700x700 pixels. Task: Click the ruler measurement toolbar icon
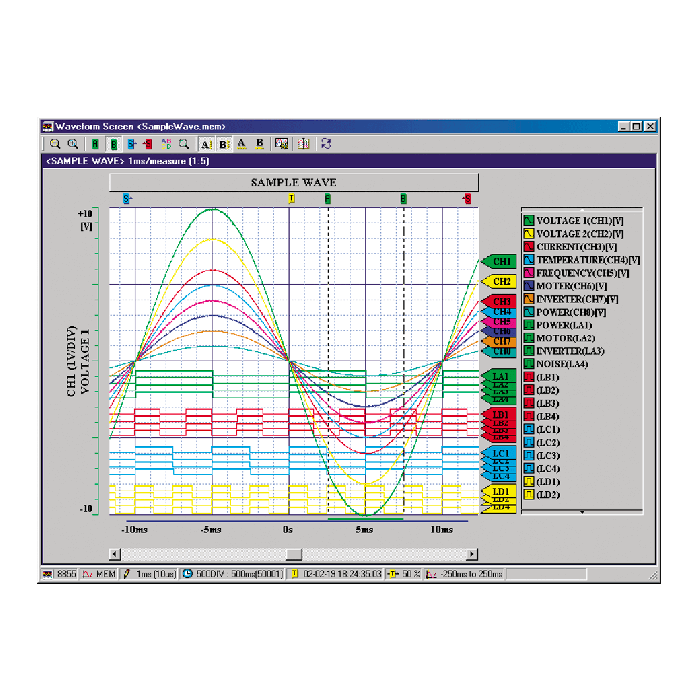304,144
